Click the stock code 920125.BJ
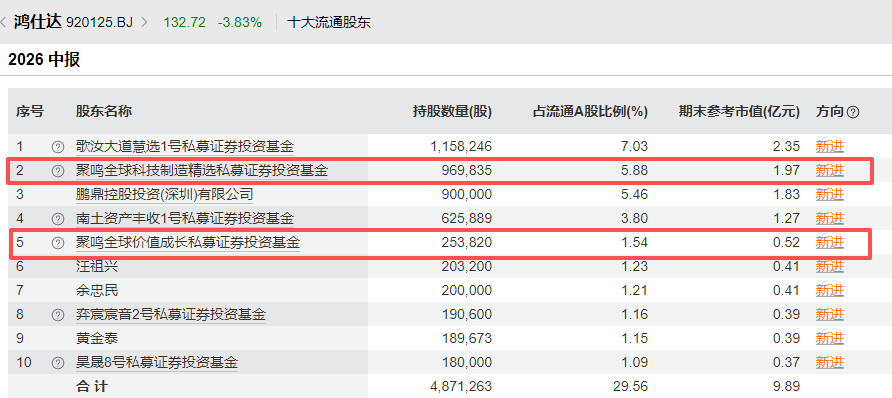 click(x=100, y=23)
